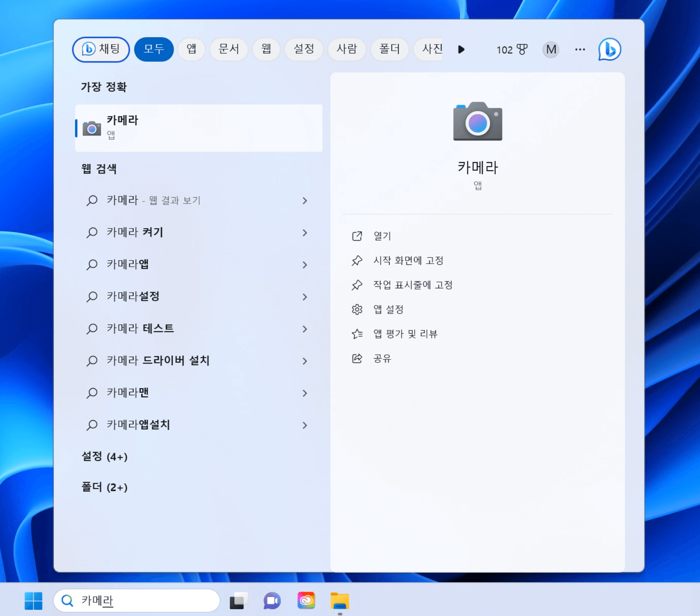Screen dimensions: 700x616
Task: Select 카메라설정 web search suggestion
Action: click(199, 297)
